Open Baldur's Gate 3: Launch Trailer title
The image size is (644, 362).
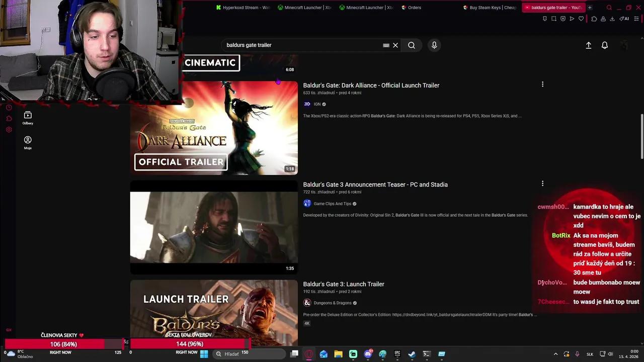(x=344, y=284)
